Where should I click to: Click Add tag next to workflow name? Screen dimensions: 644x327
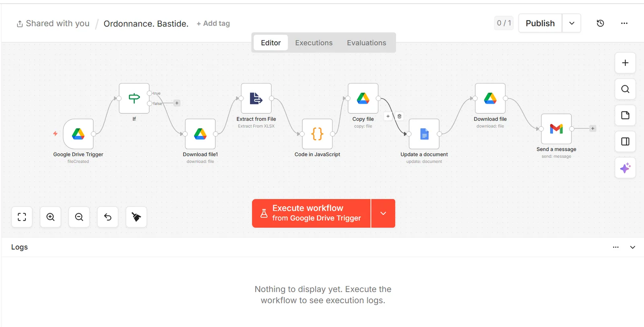pos(213,23)
